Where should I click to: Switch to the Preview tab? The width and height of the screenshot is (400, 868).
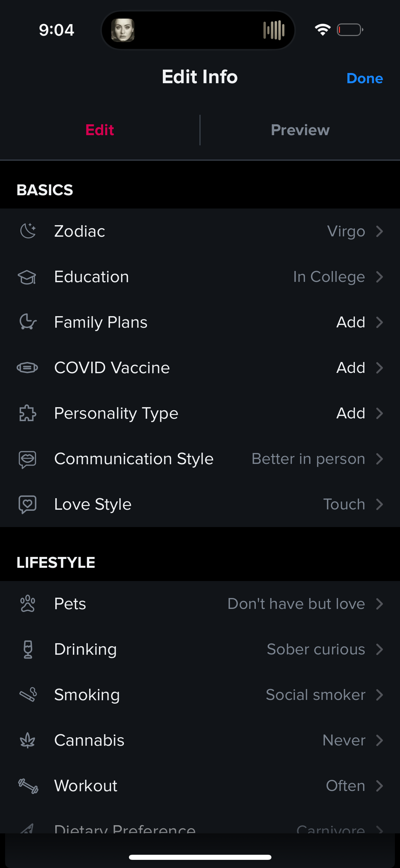pos(300,130)
